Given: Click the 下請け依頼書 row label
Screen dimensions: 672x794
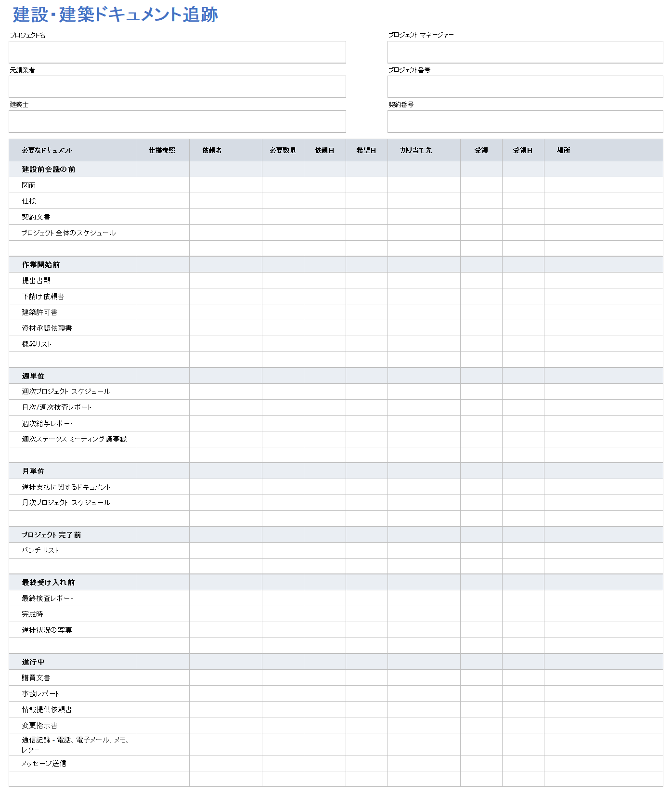Looking at the screenshot, I should (43, 296).
